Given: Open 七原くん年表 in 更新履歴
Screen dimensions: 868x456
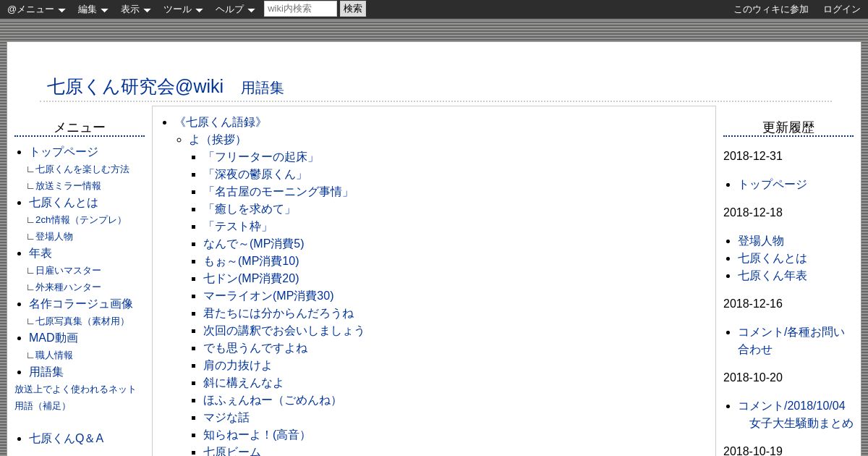Looking at the screenshot, I should click(x=773, y=276).
